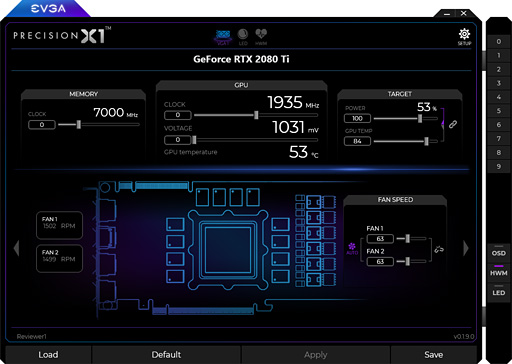Go to previous page with left arrow
Viewport: 512px width, 364px height.
coord(16,248)
